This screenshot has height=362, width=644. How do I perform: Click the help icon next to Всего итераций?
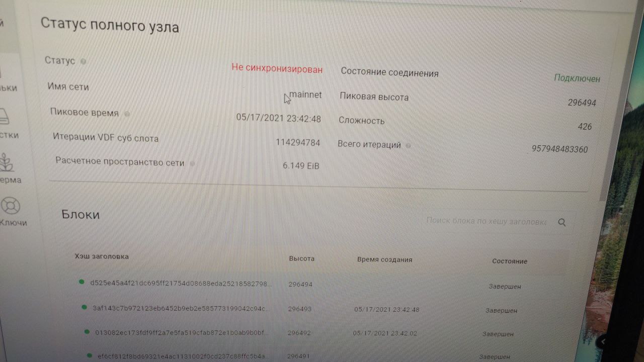(x=408, y=146)
